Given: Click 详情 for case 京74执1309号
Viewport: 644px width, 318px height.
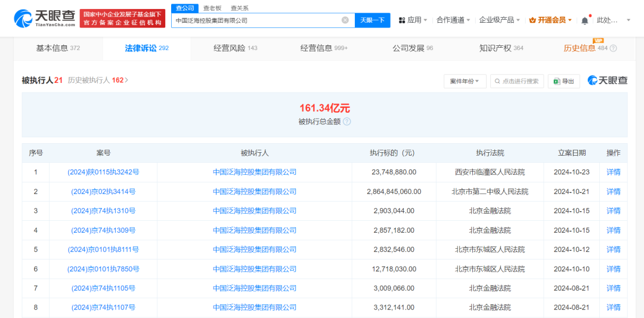Looking at the screenshot, I should point(614,230).
